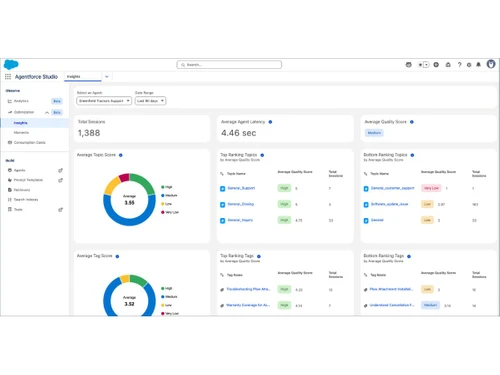Expand the chevron next to Insights tab
The image size is (500, 375).
[x=107, y=77]
